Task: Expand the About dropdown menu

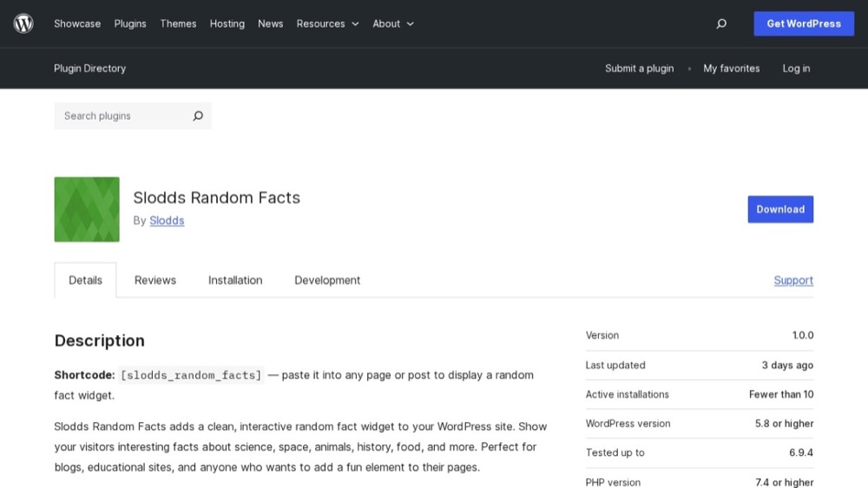Action: click(393, 23)
